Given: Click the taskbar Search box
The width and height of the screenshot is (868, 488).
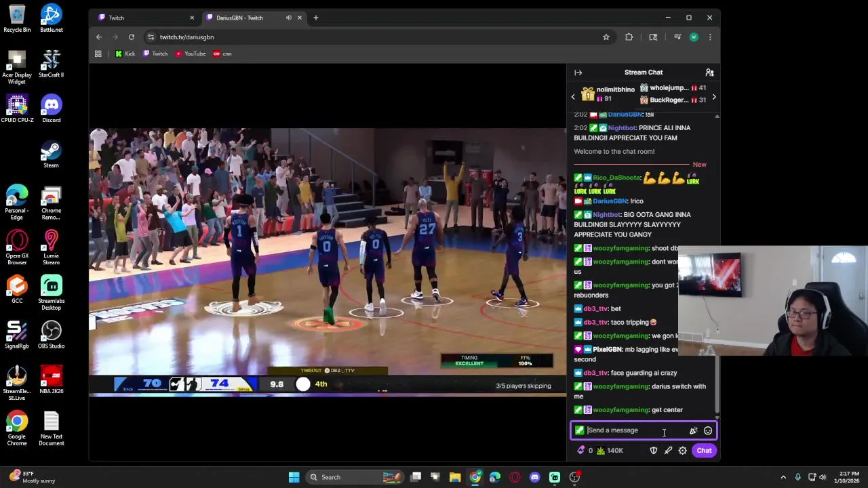Looking at the screenshot, I should pos(354,477).
